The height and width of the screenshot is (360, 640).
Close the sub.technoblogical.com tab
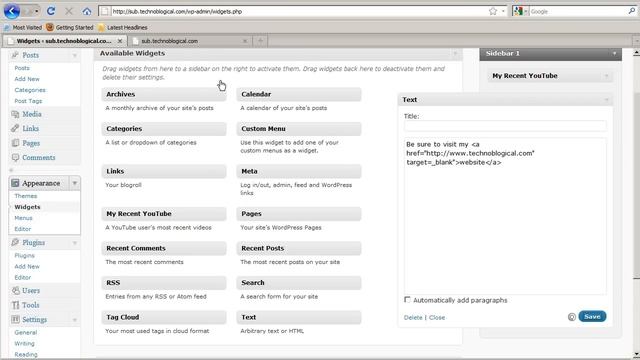[x=245, y=41]
